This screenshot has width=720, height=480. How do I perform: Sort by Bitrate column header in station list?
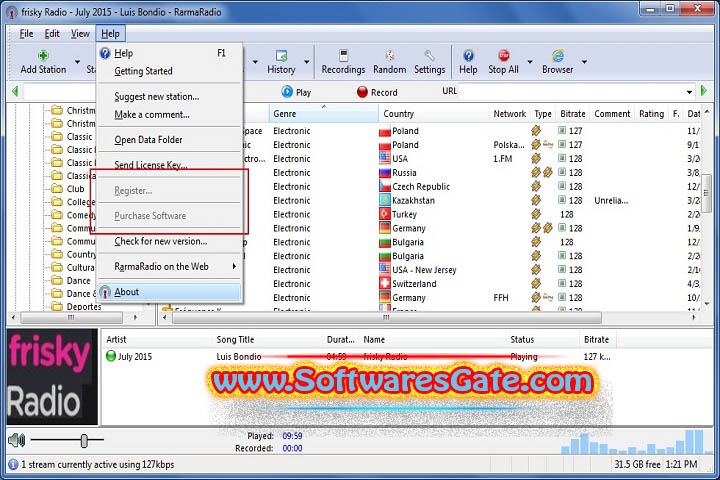(x=573, y=113)
